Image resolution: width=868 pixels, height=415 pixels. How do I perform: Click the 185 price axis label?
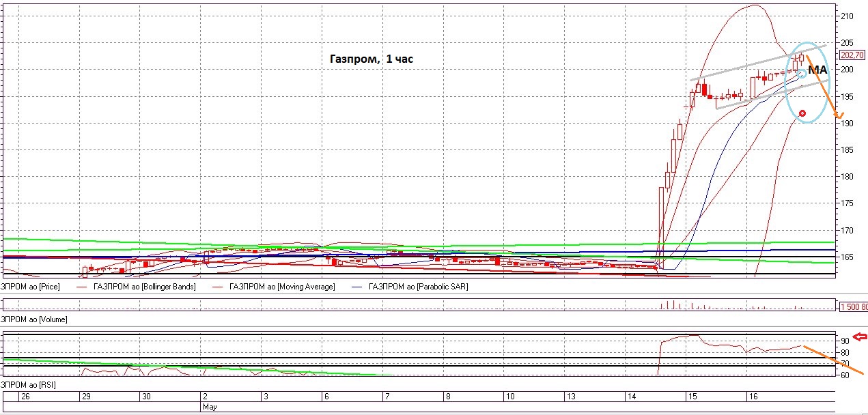pyautogui.click(x=848, y=150)
